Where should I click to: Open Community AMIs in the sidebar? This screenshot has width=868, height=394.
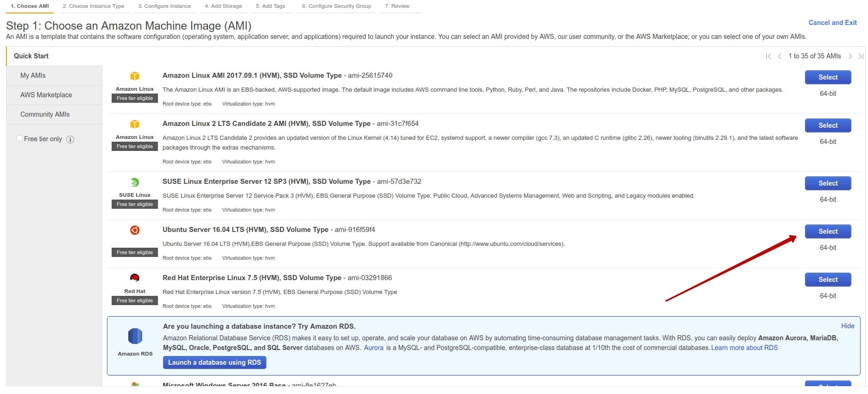point(54,114)
